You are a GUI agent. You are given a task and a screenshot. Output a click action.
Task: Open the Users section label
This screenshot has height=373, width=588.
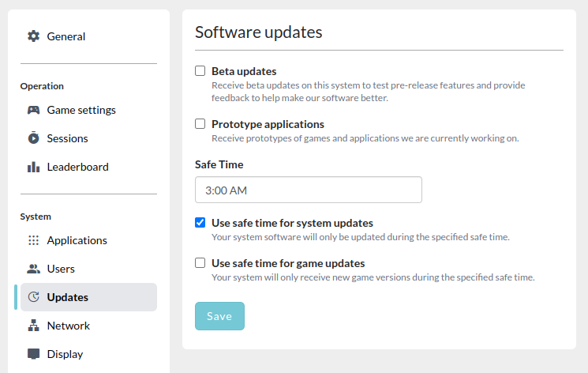point(61,269)
